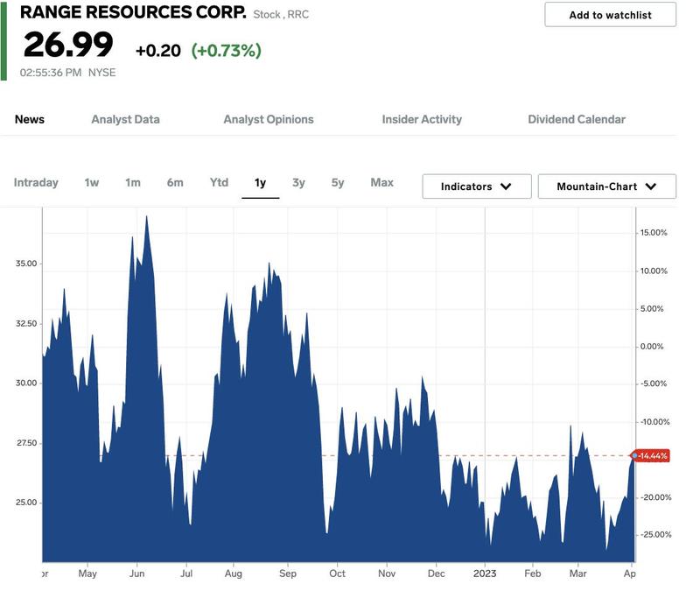Viewport: 700px width, 598px height.
Task: Open the Analyst Opinions tab
Action: coord(269,119)
